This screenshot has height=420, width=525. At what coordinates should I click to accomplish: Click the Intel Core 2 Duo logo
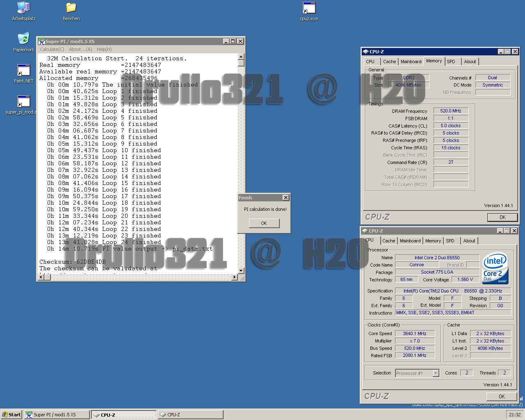point(495,268)
